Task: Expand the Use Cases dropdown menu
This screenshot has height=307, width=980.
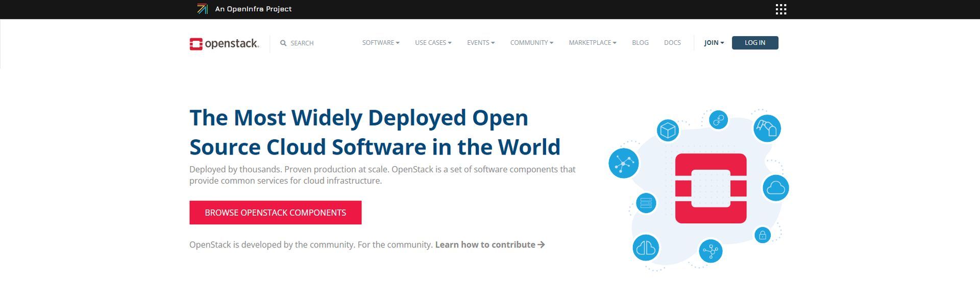Action: (433, 43)
